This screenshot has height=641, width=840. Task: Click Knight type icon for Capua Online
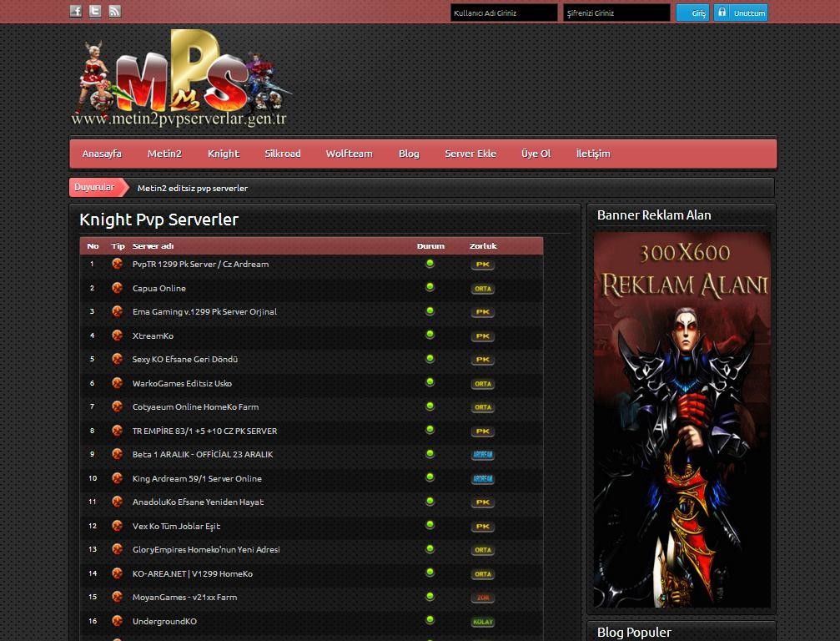click(118, 288)
